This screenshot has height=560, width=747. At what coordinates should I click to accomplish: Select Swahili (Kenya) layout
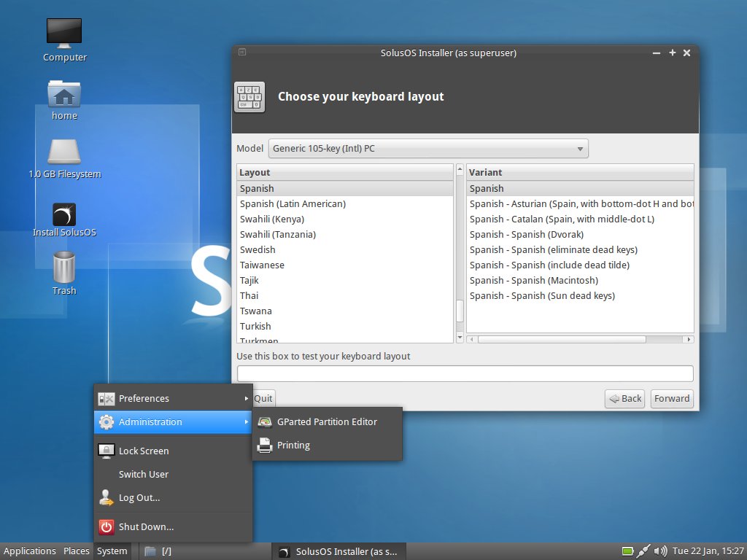click(x=345, y=219)
